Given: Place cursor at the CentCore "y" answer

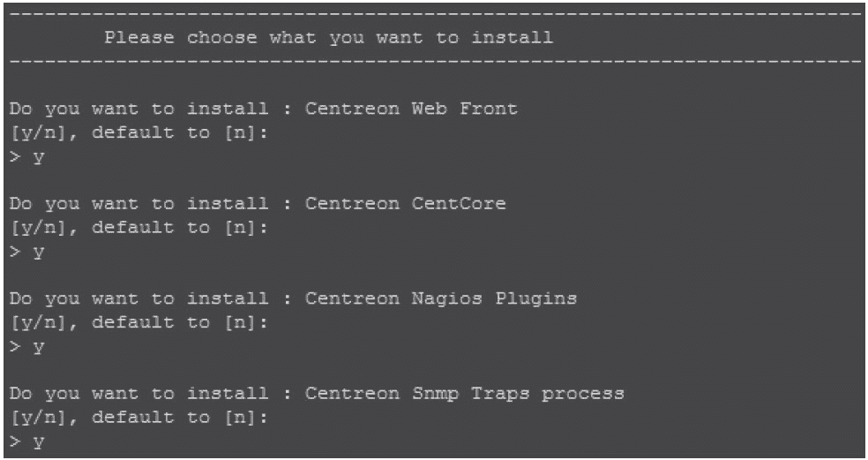Looking at the screenshot, I should (x=38, y=253).
